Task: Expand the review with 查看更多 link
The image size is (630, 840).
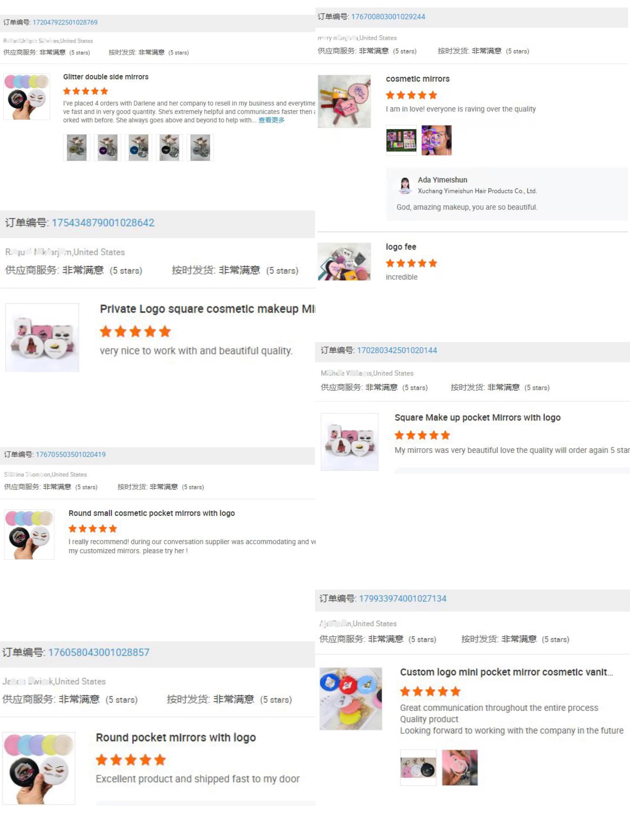Action: tap(271, 120)
